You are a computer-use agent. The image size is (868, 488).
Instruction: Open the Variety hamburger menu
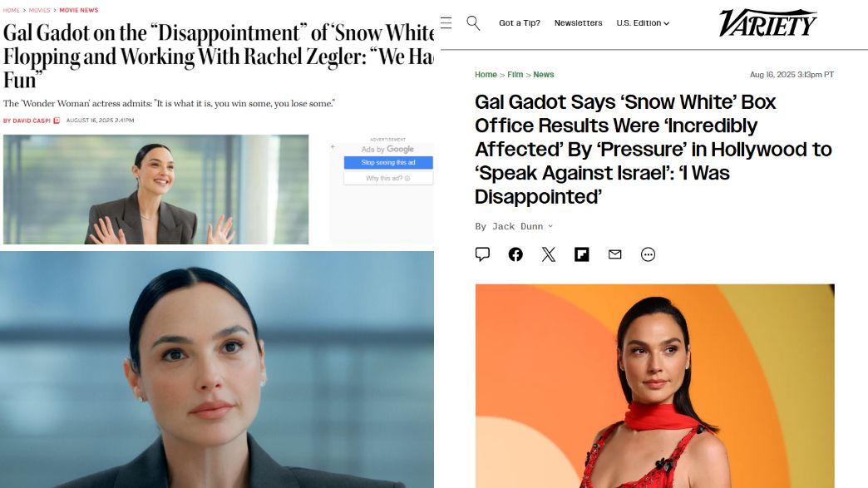click(446, 22)
